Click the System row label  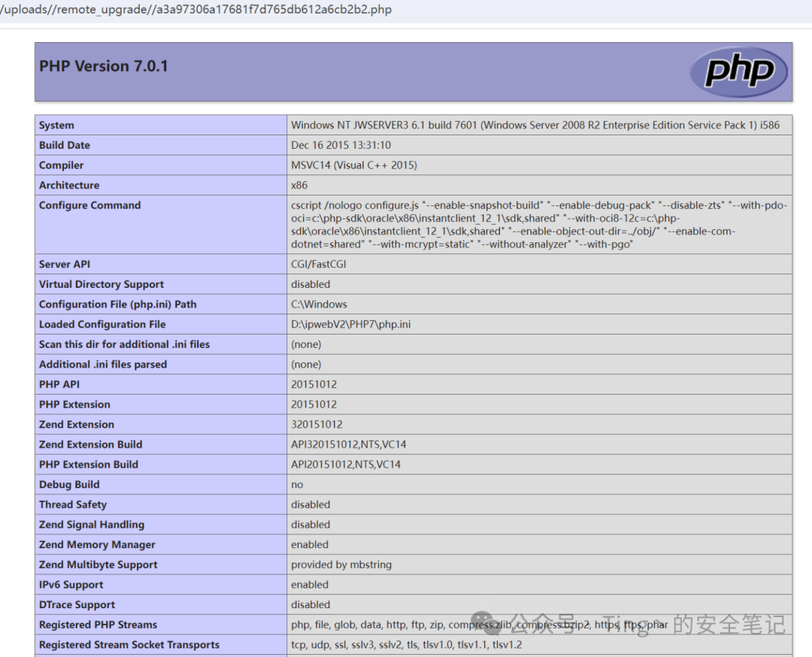pyautogui.click(x=56, y=126)
